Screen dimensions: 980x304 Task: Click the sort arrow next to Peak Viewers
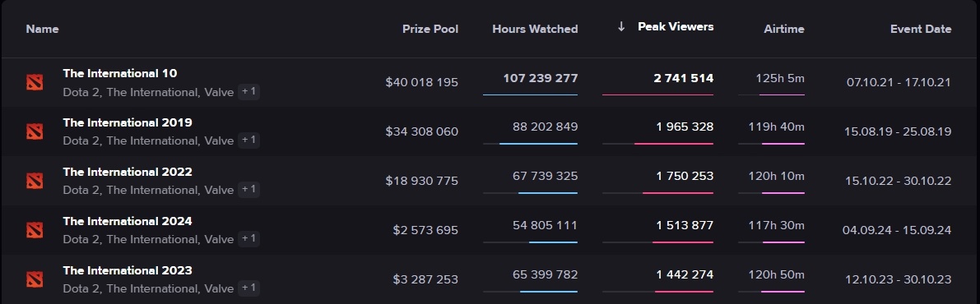(x=621, y=26)
